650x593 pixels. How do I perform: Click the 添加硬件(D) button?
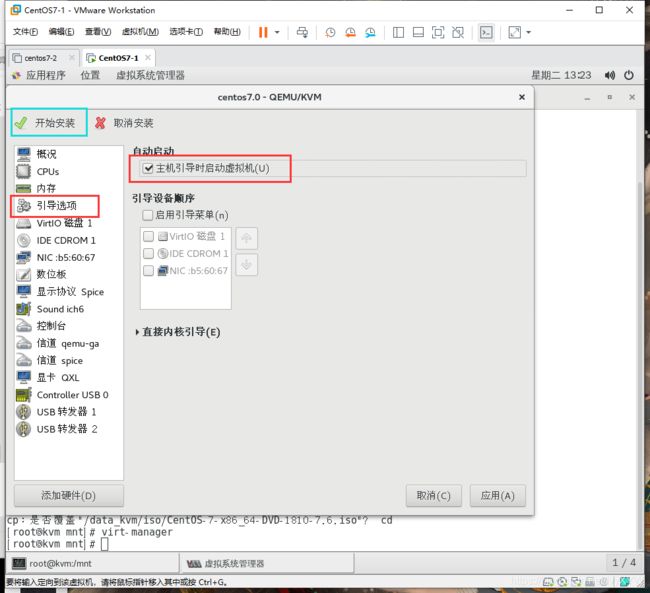point(69,496)
